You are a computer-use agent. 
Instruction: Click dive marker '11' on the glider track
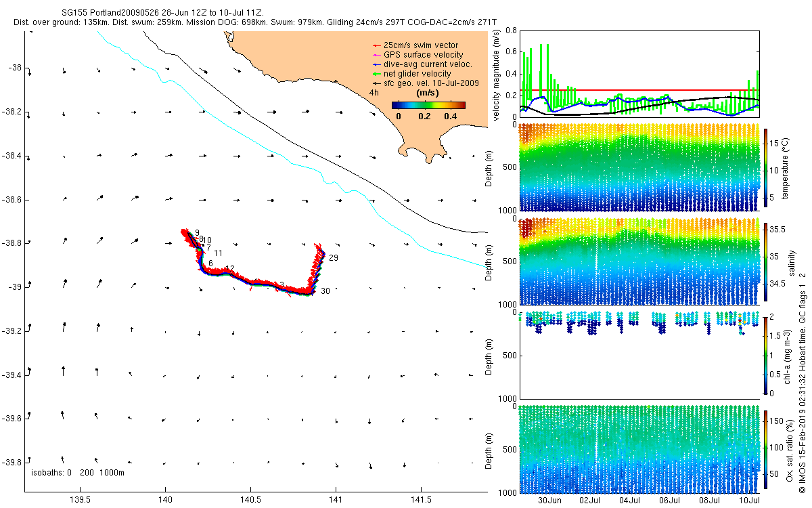218,253
